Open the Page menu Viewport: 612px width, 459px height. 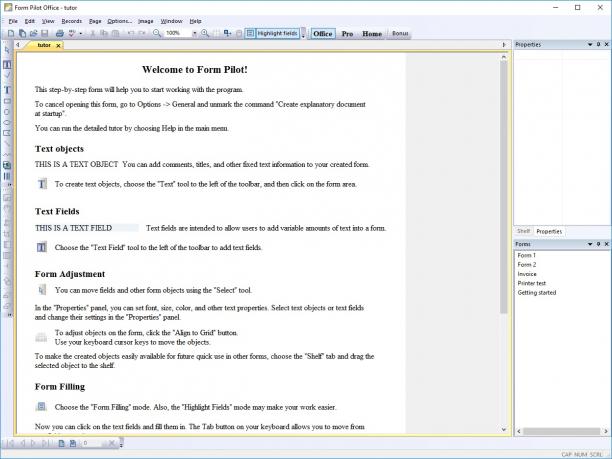tap(95, 21)
